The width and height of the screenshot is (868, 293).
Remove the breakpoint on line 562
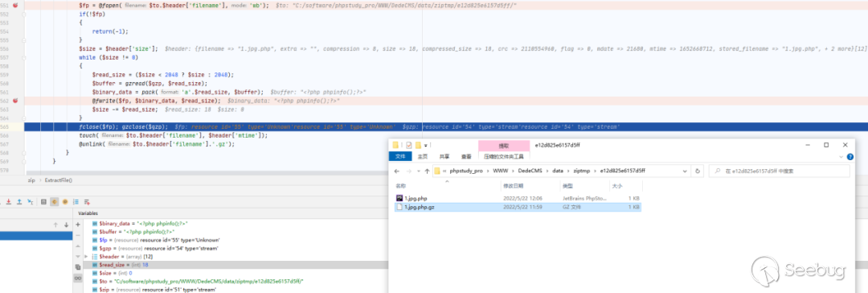click(x=15, y=101)
